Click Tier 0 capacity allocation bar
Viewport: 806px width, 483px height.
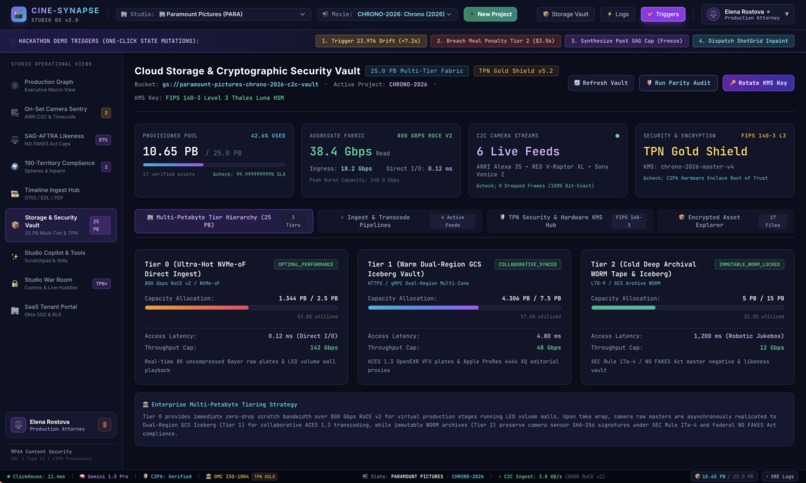pos(241,307)
